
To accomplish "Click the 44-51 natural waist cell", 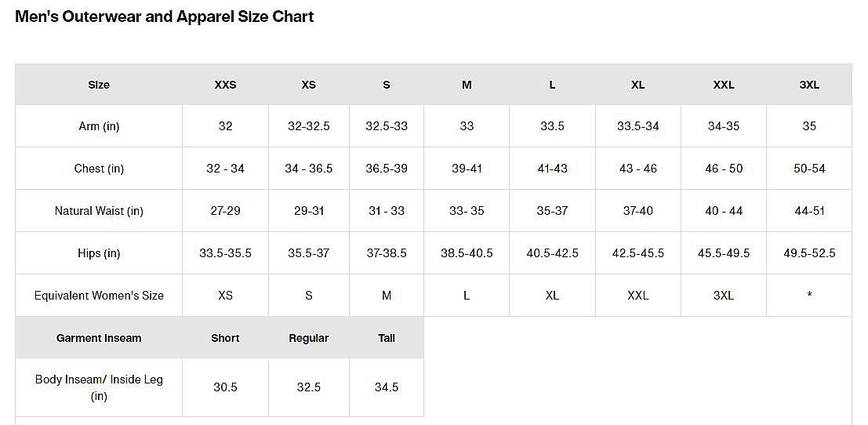I will pyautogui.click(x=809, y=211).
